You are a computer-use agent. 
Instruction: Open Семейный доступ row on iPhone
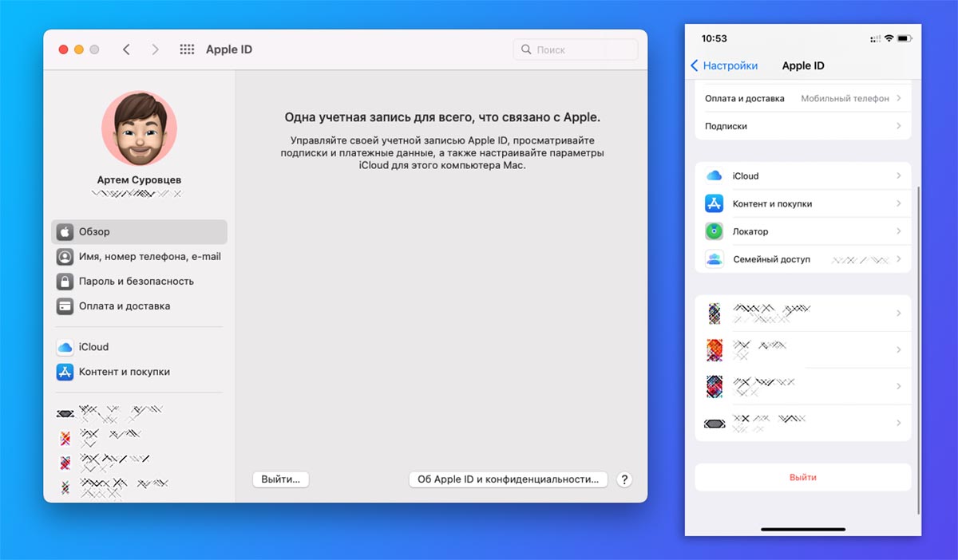point(803,259)
